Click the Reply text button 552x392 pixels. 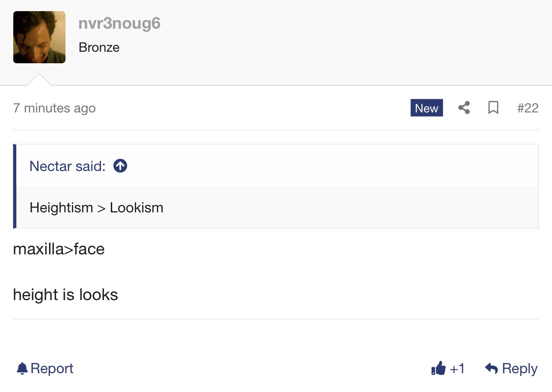519,368
